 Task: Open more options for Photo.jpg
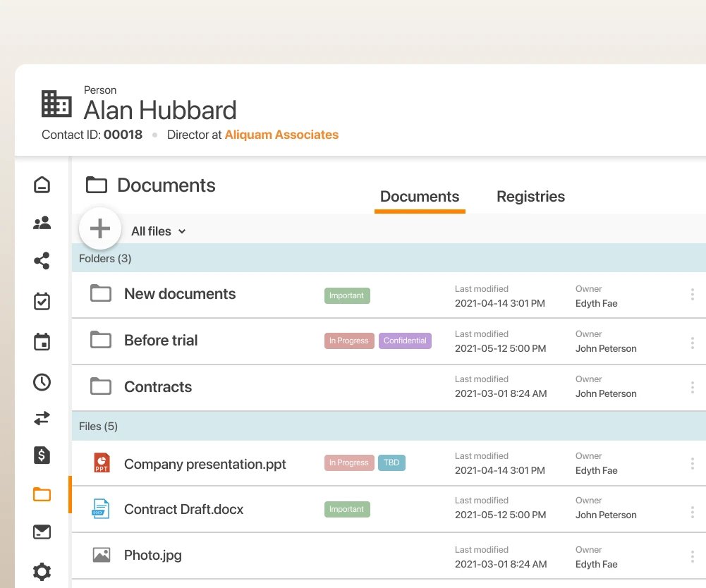point(692,556)
